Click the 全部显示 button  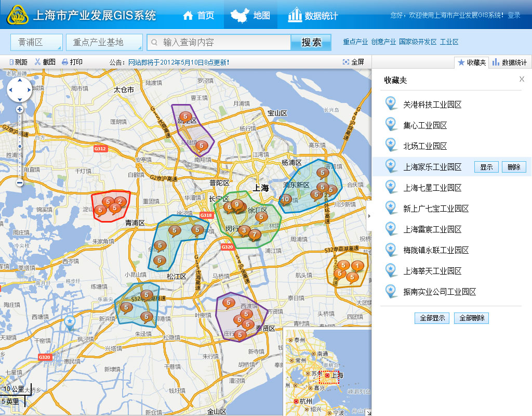coord(431,318)
